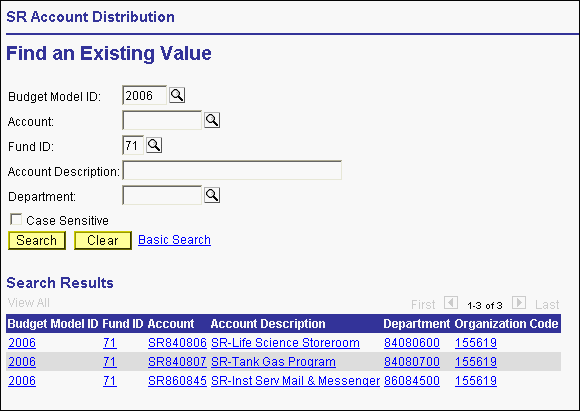This screenshot has width=580, height=411.
Task: Switch to Basic Search link
Action: [x=174, y=240]
